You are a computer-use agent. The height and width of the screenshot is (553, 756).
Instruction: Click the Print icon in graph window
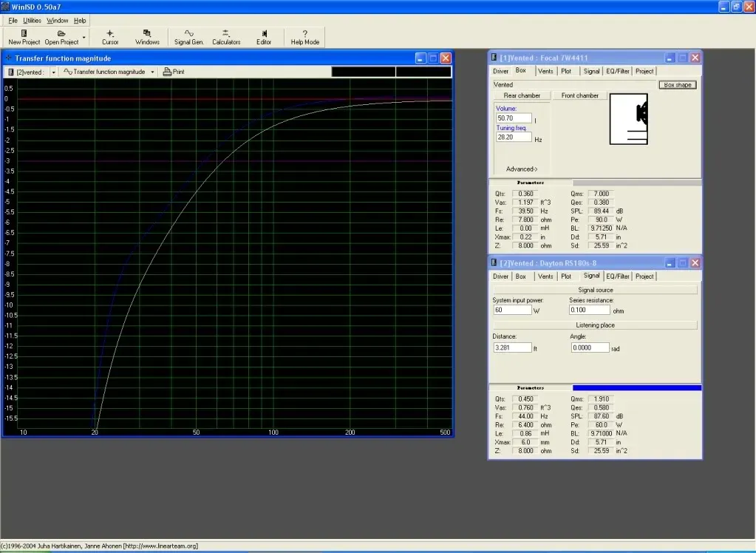coord(167,72)
